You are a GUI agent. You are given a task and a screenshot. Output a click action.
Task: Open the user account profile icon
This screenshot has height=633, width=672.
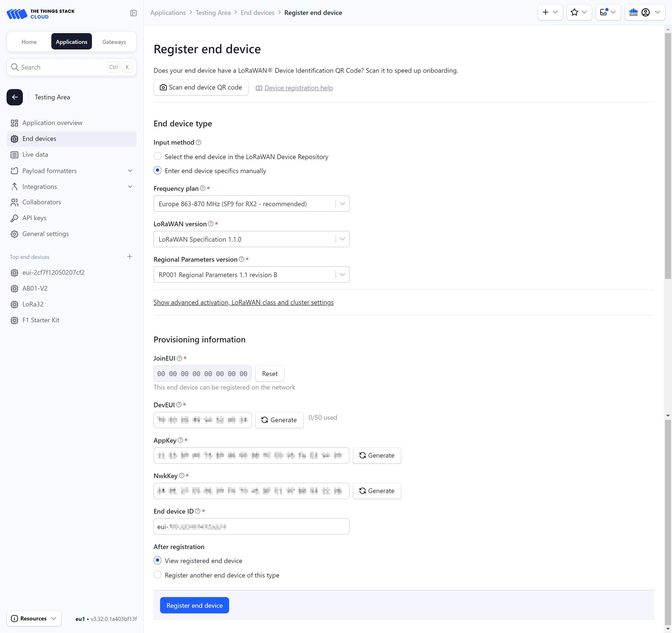click(x=646, y=13)
